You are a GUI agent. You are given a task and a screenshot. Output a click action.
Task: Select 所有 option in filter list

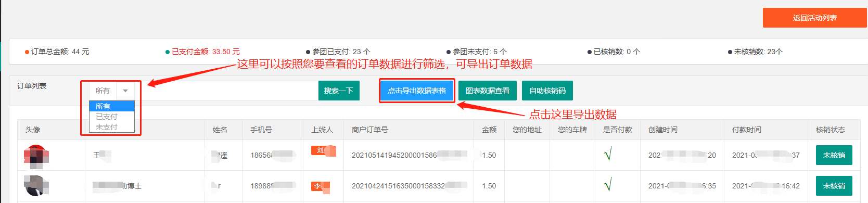click(112, 106)
